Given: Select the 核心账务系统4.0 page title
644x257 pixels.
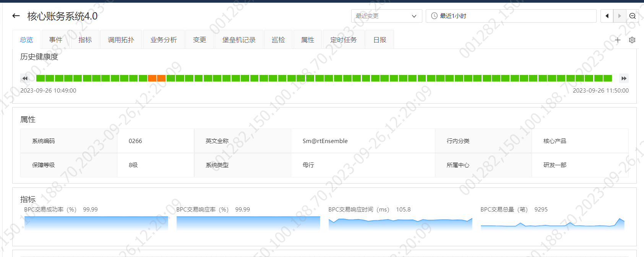Looking at the screenshot, I should [62, 16].
